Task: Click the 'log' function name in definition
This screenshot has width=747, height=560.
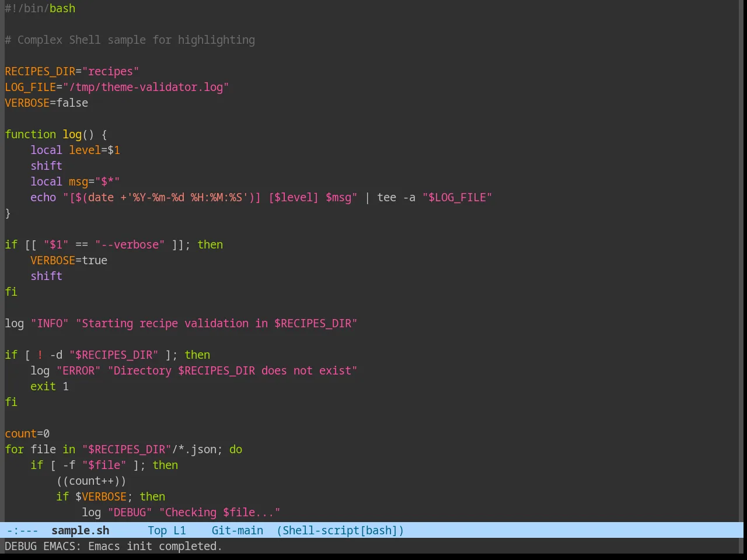Action: 72,134
